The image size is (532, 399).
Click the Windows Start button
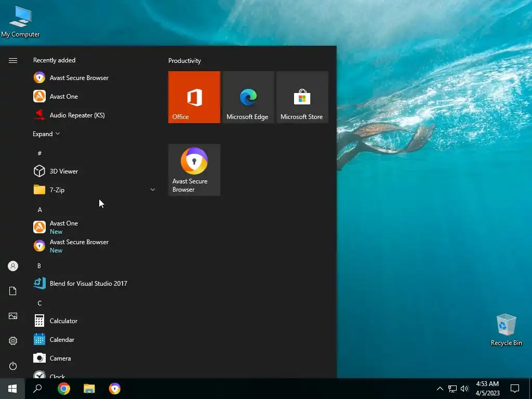(x=12, y=389)
